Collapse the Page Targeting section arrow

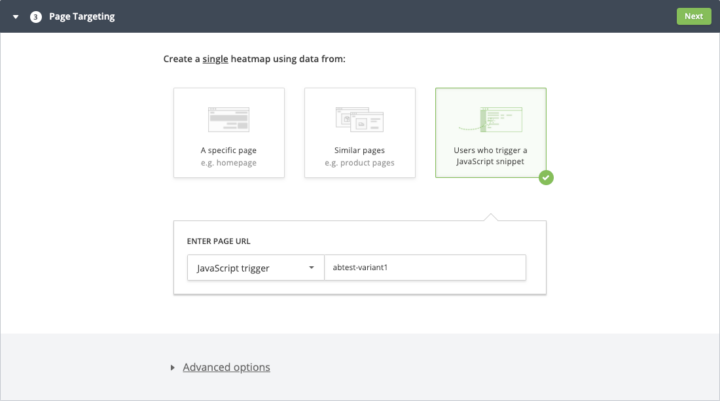click(16, 17)
